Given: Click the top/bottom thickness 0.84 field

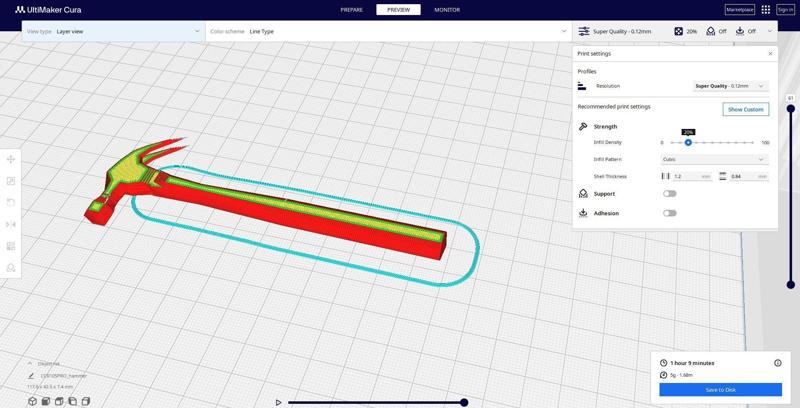Looking at the screenshot, I should 748,176.
